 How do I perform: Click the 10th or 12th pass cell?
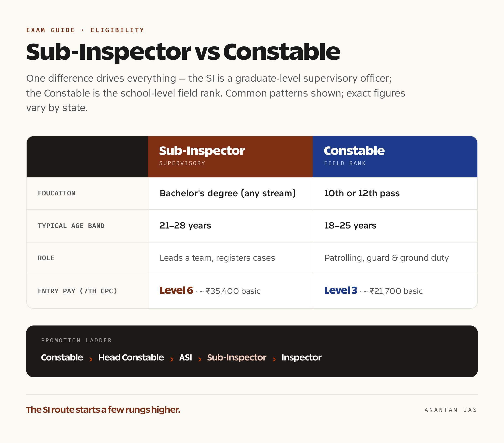(395, 194)
